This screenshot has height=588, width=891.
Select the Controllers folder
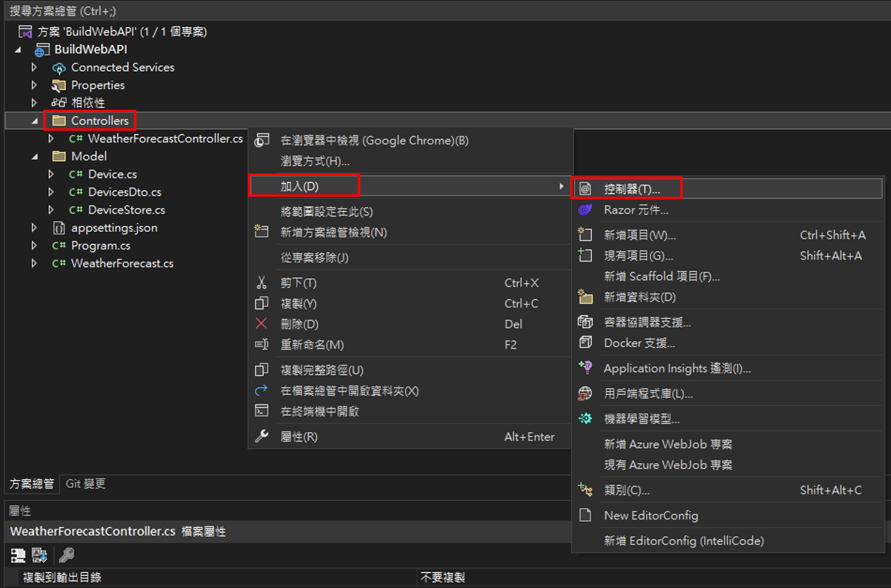point(100,121)
